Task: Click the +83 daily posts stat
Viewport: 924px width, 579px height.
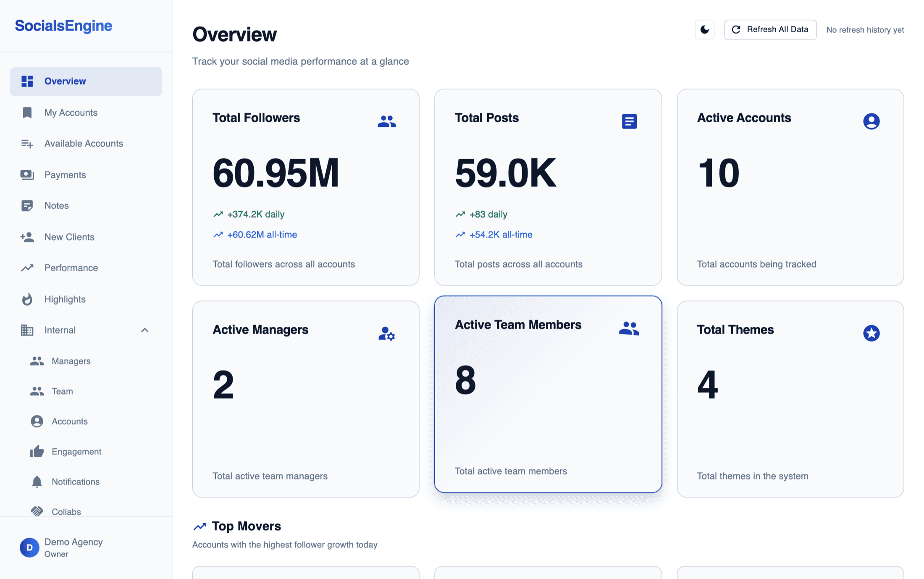Action: pyautogui.click(x=481, y=214)
